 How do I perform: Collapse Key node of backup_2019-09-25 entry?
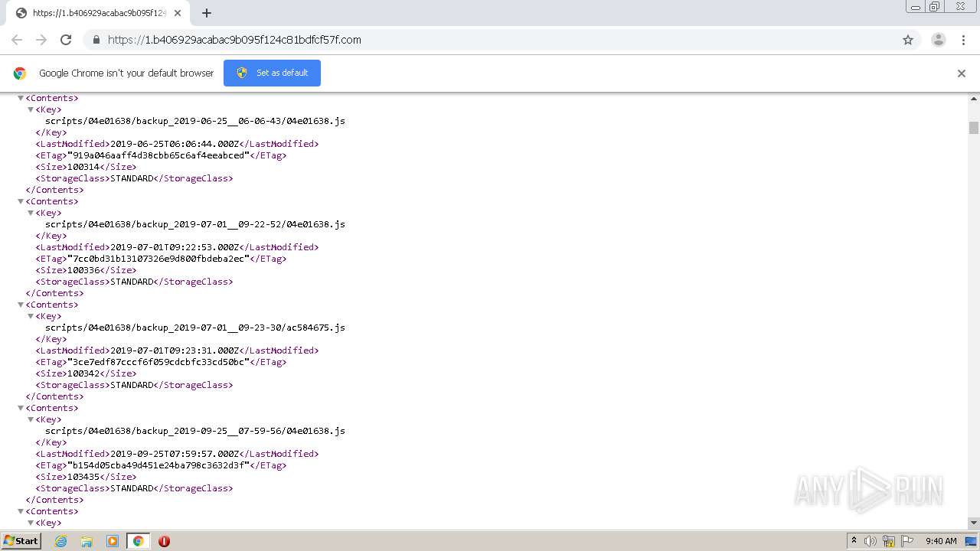point(31,419)
